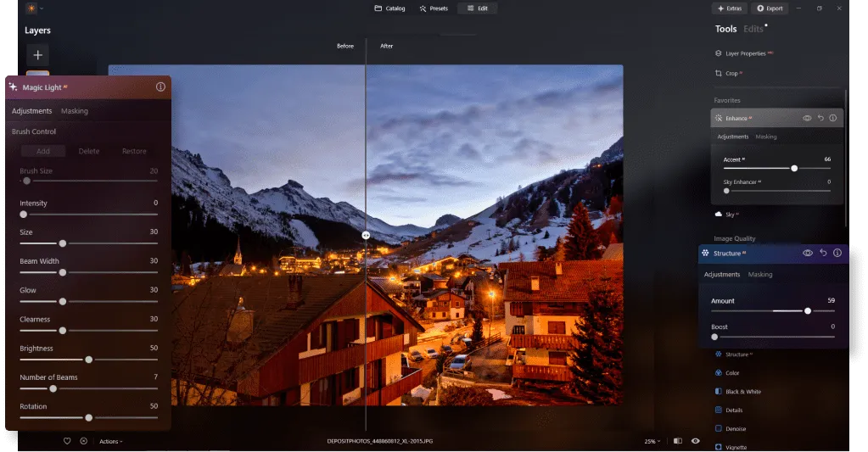Switch to Structure panel Masking tab

tap(760, 275)
